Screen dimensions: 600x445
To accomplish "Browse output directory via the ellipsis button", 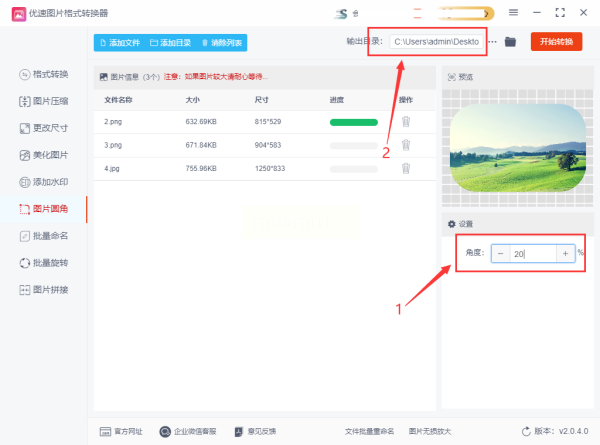I will 492,42.
